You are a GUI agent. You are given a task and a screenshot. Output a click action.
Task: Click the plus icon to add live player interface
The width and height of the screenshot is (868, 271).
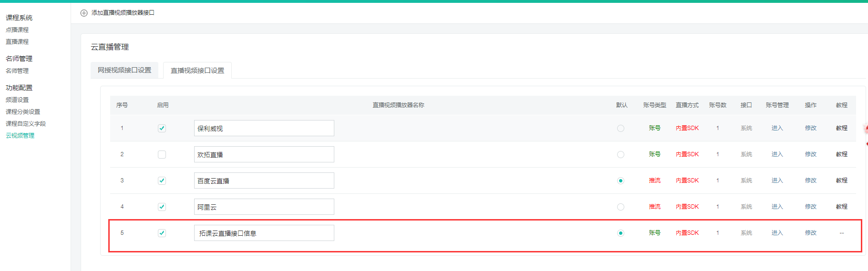pos(84,13)
